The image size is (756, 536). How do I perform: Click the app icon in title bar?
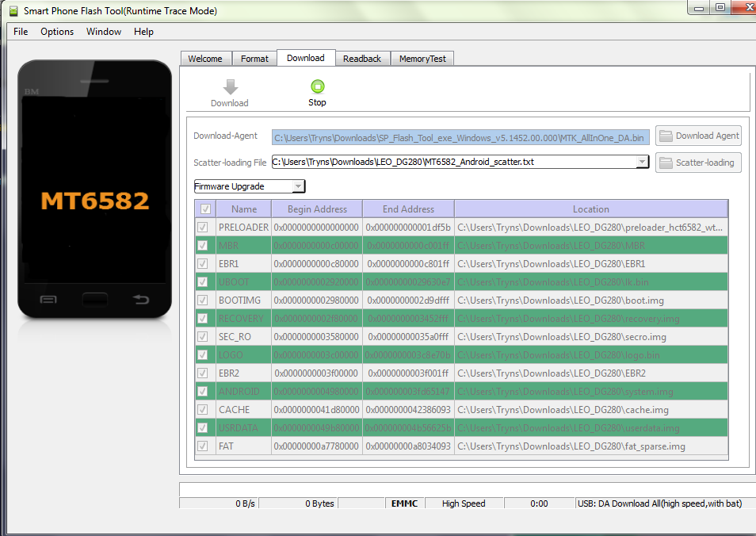tap(12, 11)
